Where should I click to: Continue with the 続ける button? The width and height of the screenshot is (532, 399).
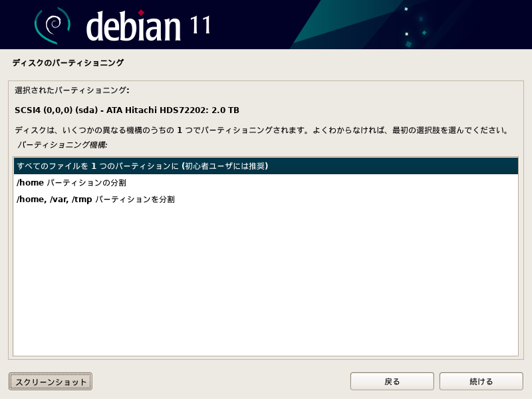click(481, 382)
